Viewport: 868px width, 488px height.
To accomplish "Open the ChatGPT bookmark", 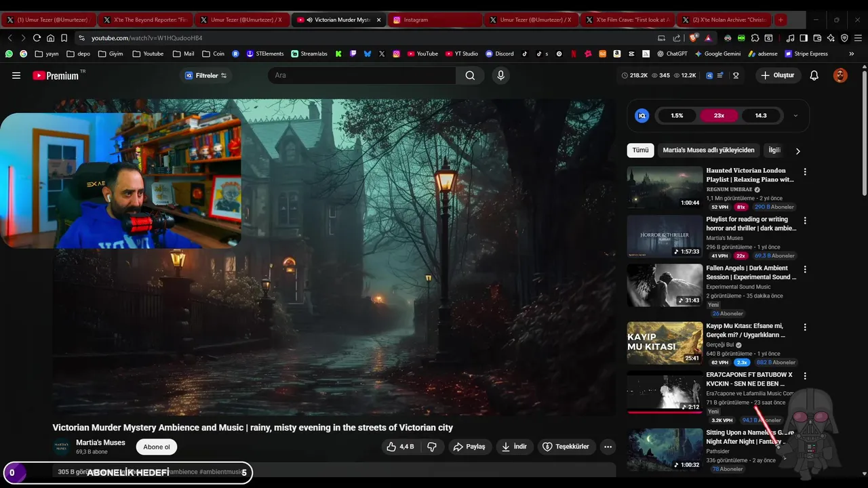I will (x=672, y=54).
